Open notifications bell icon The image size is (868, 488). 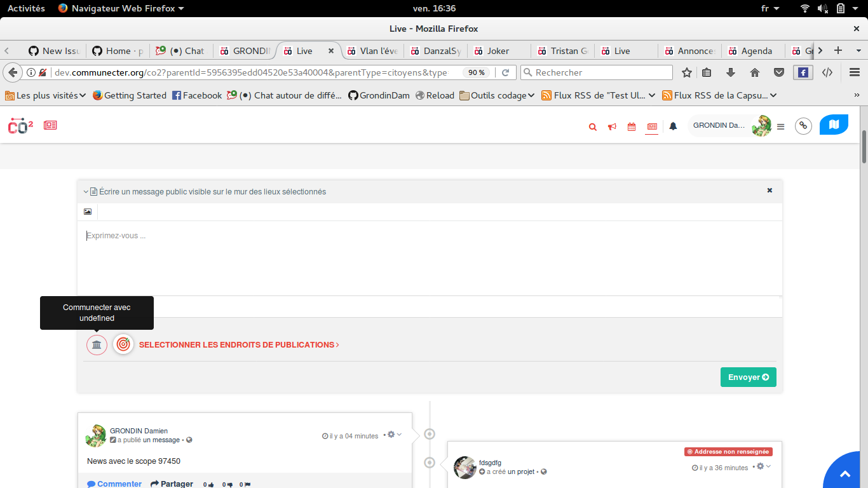(673, 126)
